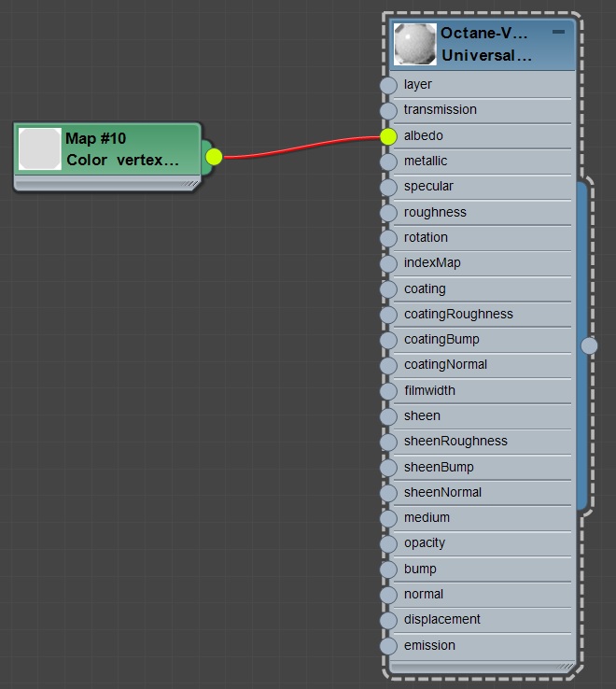The width and height of the screenshot is (616, 689).
Task: Select the red albedo connection wire
Action: coord(301,147)
